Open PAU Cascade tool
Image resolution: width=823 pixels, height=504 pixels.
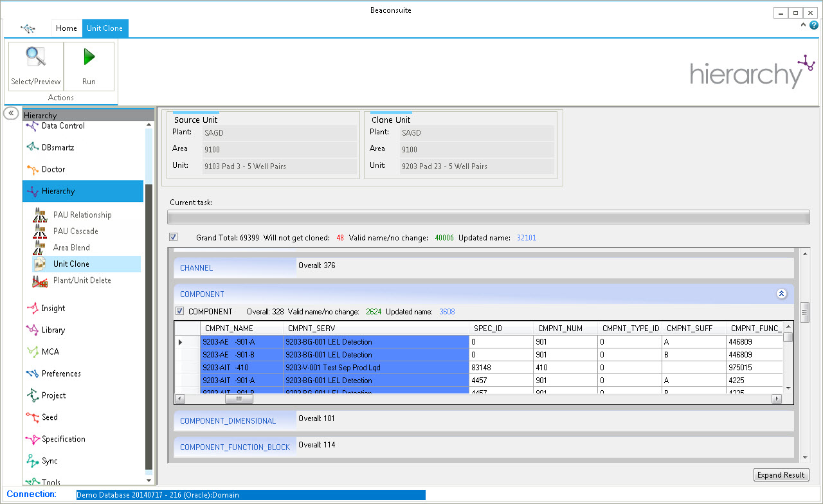[75, 231]
